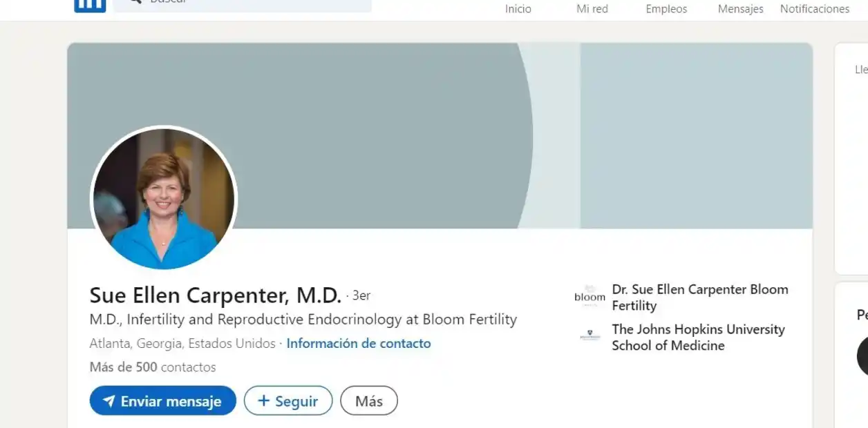Open Dr. Sue Ellen Carpenter Bloom Fertility link
The height and width of the screenshot is (428, 868).
point(699,298)
